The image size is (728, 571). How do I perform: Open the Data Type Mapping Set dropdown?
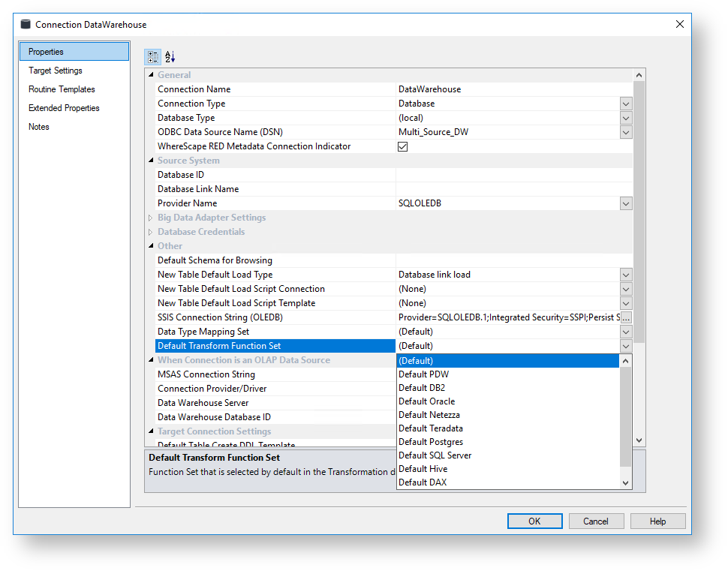click(x=626, y=332)
